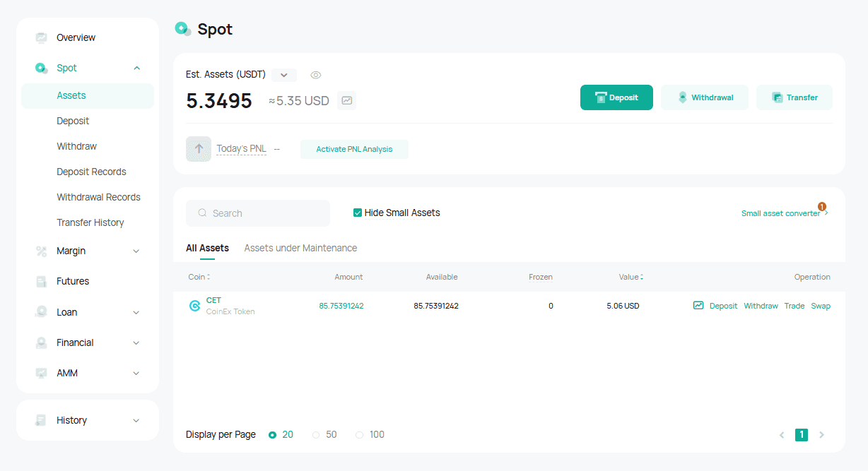Screen dimensions: 868x471
Task: Click the Overview menu label
Action: [x=76, y=38]
